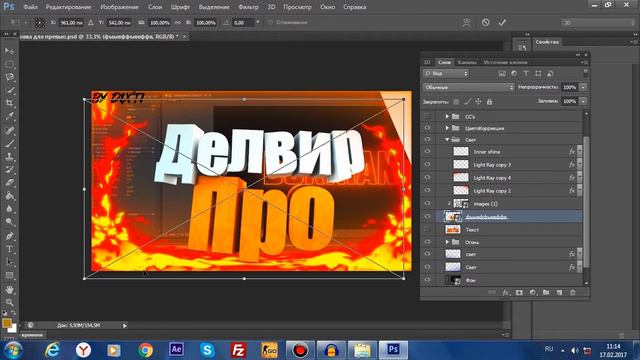This screenshot has height=360, width=640.
Task: Expand the ЦветоКоррекция group
Action: point(447,128)
